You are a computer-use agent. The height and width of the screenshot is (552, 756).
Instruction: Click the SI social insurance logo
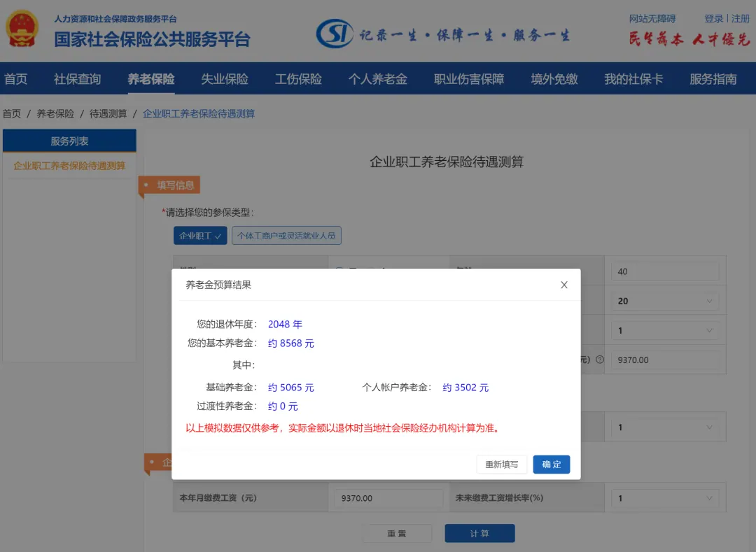tap(335, 34)
